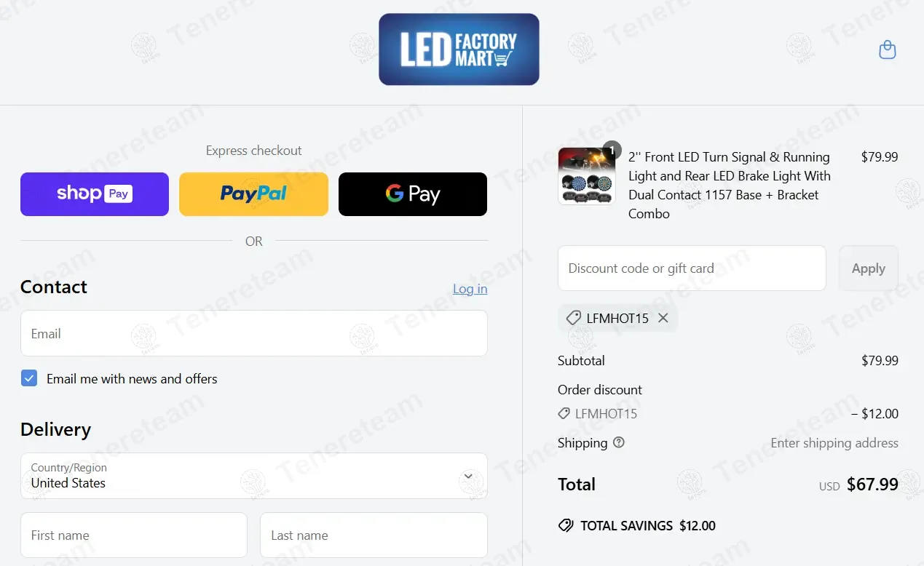Apply the discount code button
Image resolution: width=924 pixels, height=566 pixels.
(869, 268)
